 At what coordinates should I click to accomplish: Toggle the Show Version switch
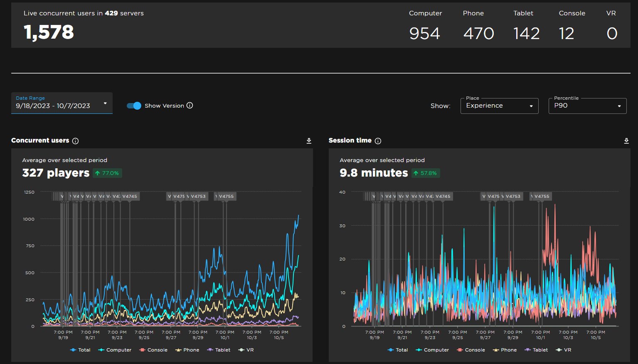click(134, 106)
